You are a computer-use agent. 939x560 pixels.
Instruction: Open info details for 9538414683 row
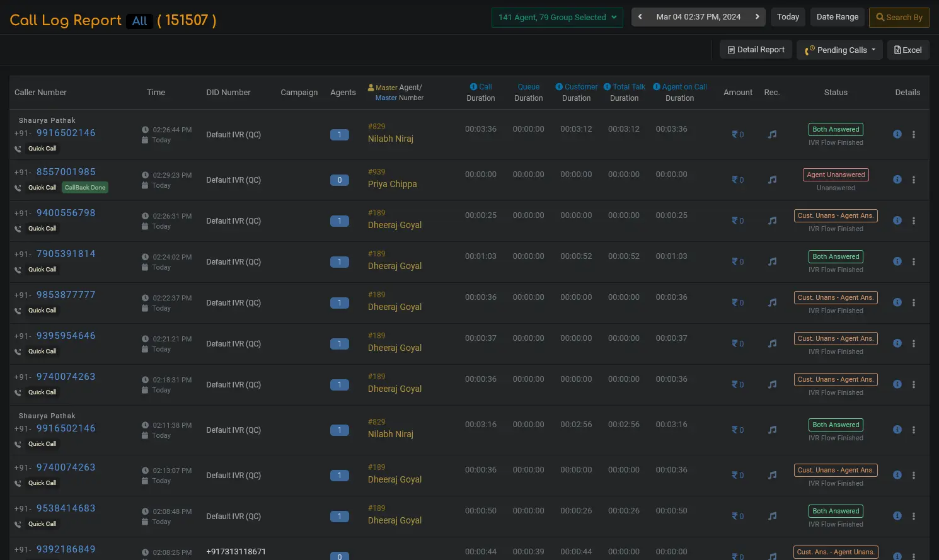897,516
